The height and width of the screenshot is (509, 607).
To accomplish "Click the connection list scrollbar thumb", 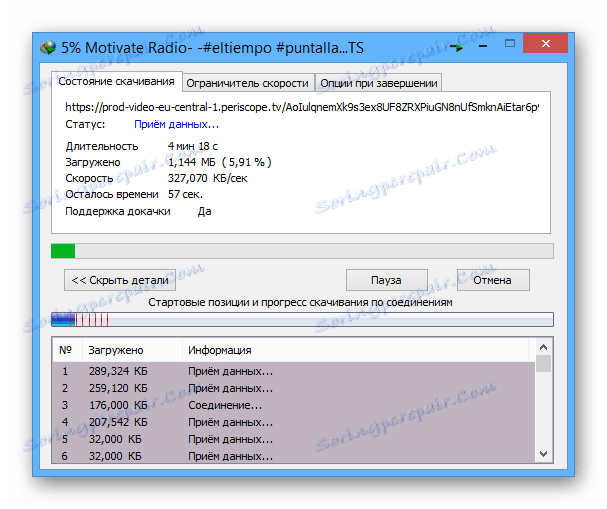I will coord(543,363).
